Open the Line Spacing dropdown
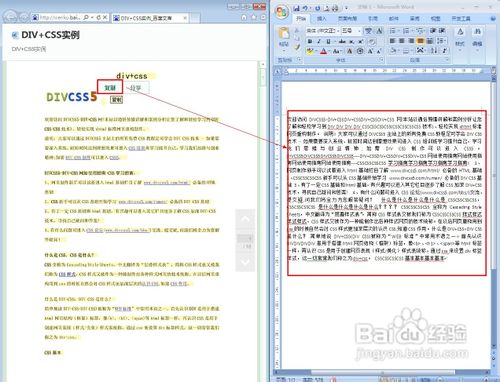The image size is (500, 382). pos(441,41)
